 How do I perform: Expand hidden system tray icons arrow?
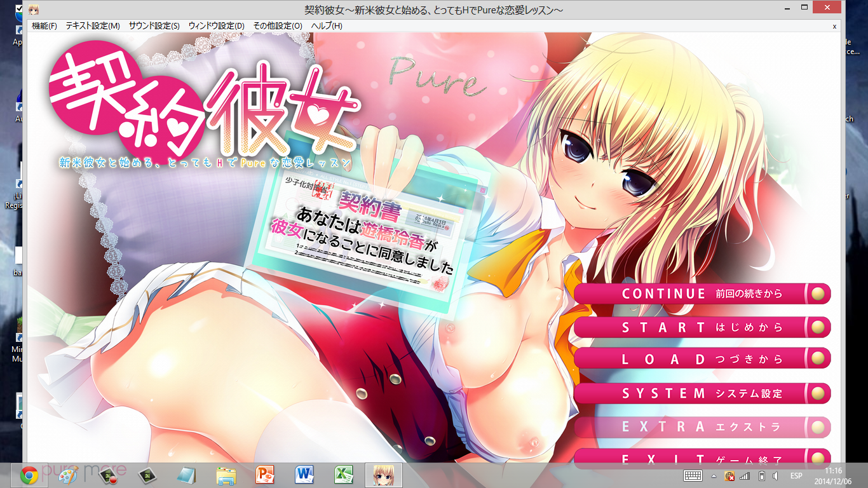714,476
